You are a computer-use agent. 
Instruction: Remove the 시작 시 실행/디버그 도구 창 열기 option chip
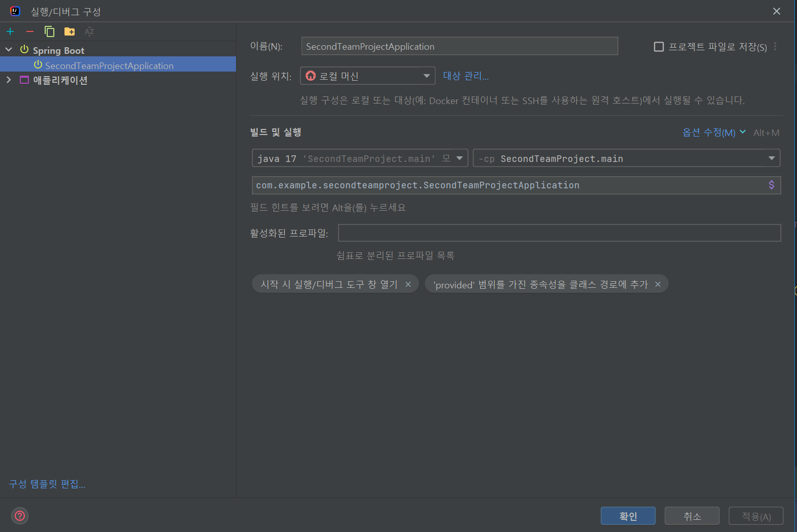tap(408, 284)
